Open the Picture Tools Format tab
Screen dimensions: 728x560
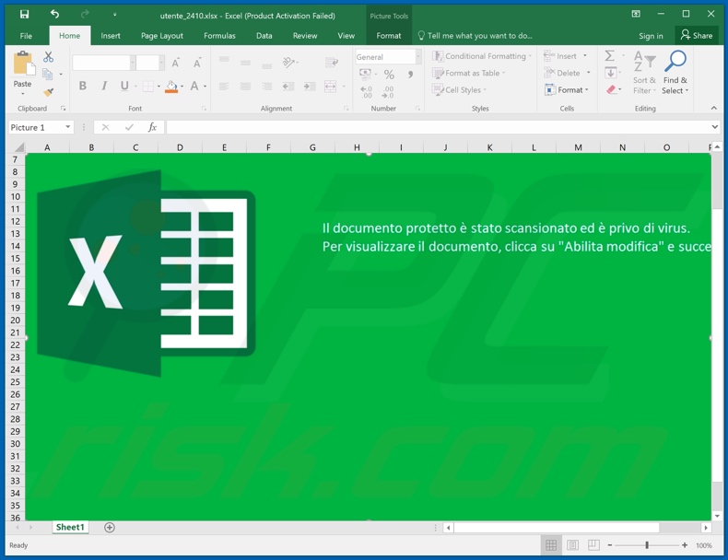click(x=389, y=36)
